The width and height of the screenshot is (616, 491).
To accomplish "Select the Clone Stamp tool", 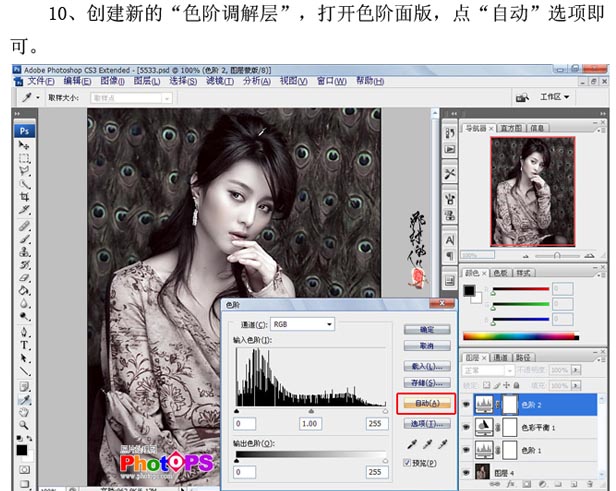I will click(x=24, y=252).
